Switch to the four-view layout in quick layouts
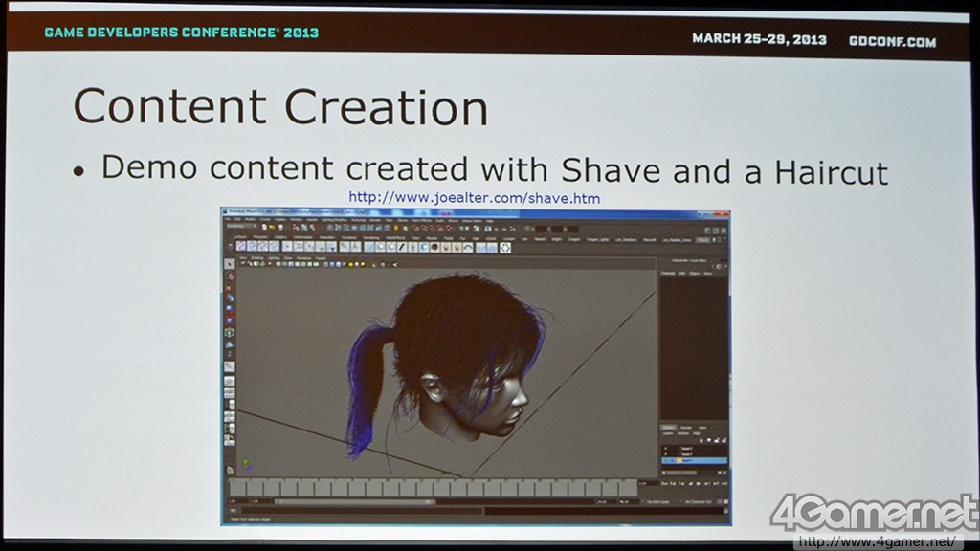The width and height of the screenshot is (980, 551). 230,393
